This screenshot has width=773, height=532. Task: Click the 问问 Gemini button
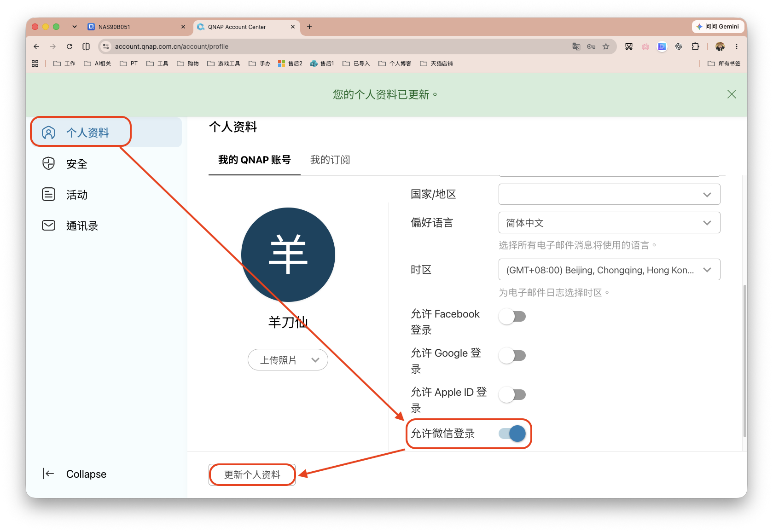[718, 27]
